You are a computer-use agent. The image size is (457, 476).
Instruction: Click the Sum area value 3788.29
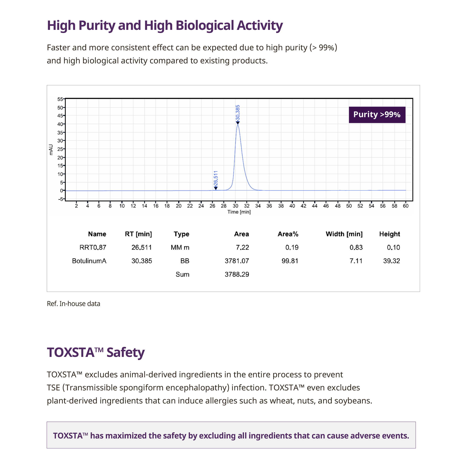237,274
